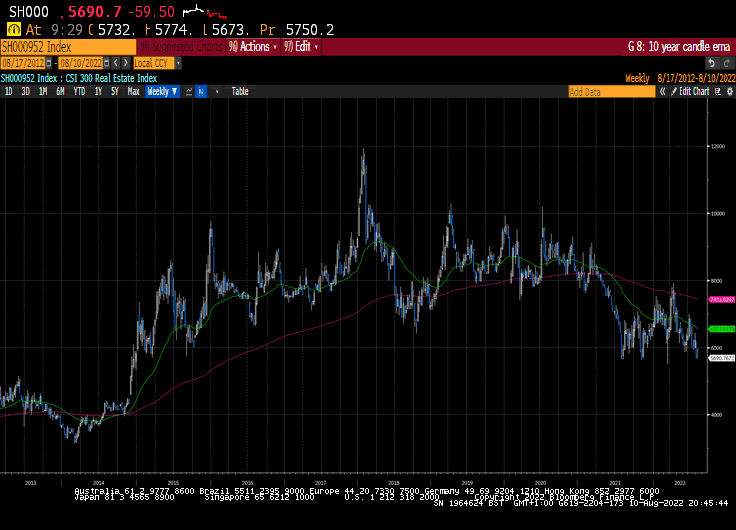Click the 2013 x-axis label
736x530 pixels.
pos(30,483)
